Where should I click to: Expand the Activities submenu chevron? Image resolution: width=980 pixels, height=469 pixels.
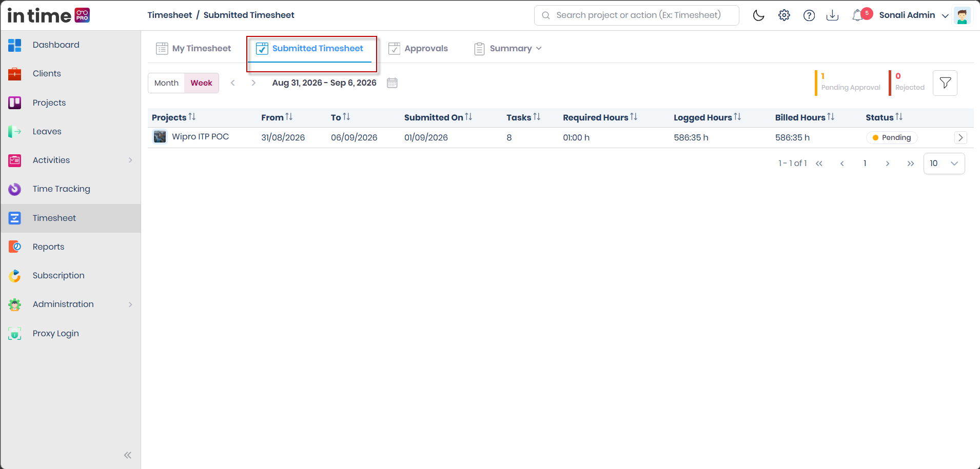point(130,160)
